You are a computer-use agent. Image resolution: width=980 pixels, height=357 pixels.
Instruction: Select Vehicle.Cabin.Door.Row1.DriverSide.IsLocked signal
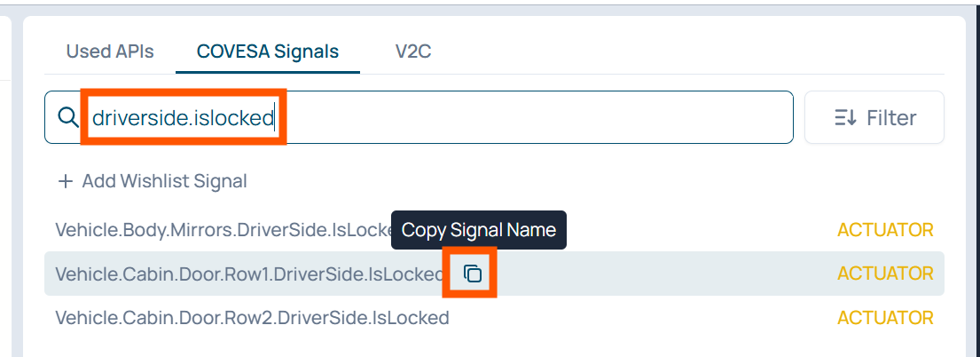pyautogui.click(x=248, y=274)
